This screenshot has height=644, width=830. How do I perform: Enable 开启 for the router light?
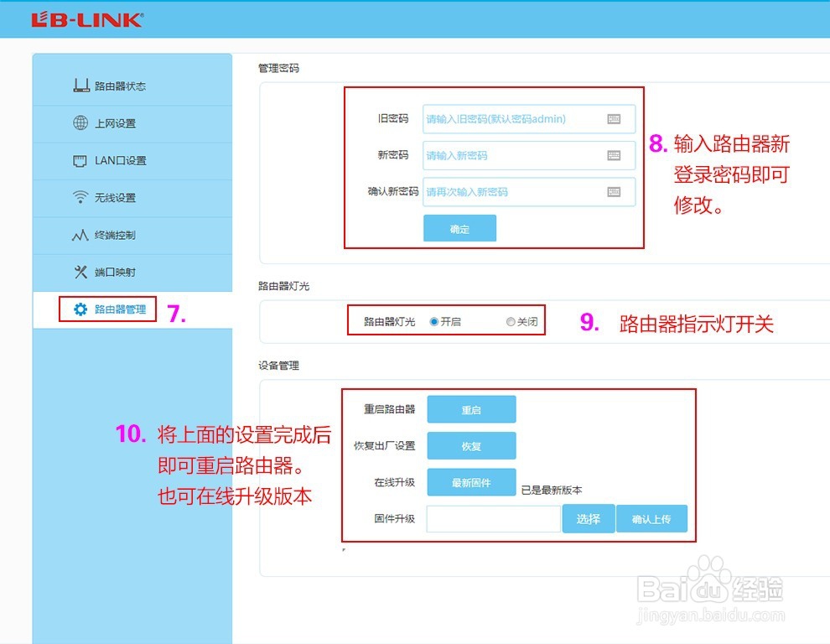432,321
